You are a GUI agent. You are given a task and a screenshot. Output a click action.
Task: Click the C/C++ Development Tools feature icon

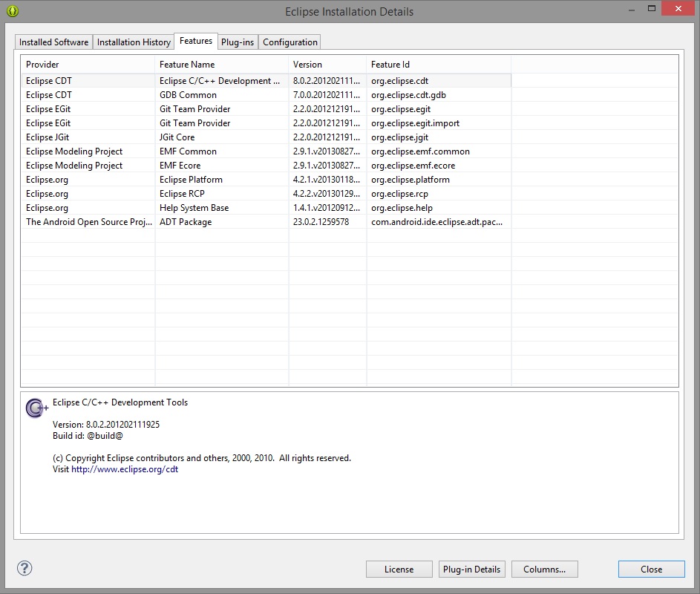click(36, 408)
